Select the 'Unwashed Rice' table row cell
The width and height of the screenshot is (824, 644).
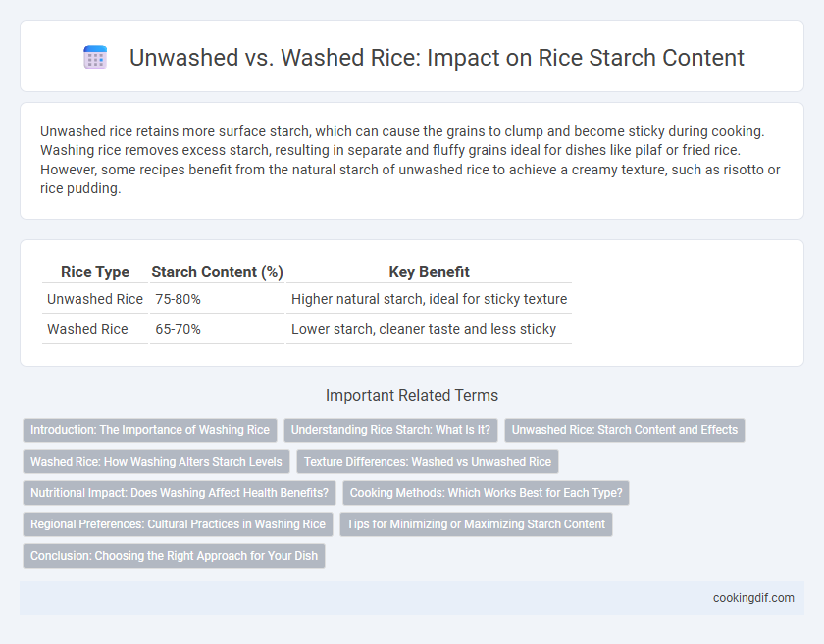pyautogui.click(x=95, y=299)
